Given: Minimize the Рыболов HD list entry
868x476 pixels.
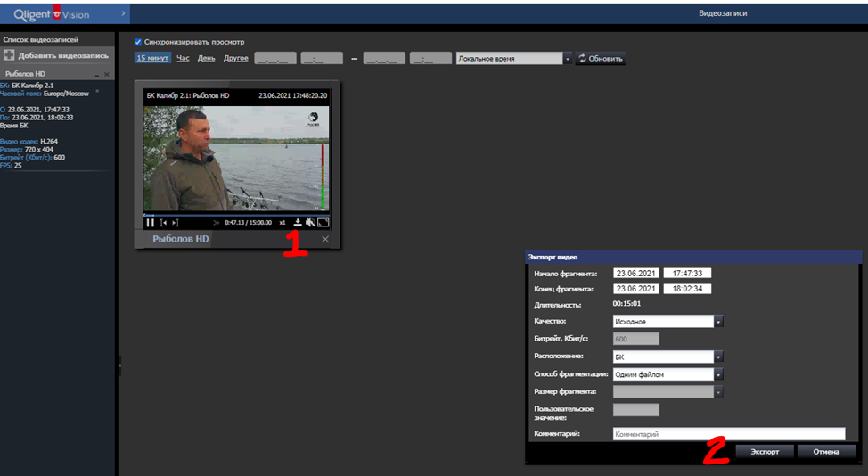Looking at the screenshot, I should (97, 74).
